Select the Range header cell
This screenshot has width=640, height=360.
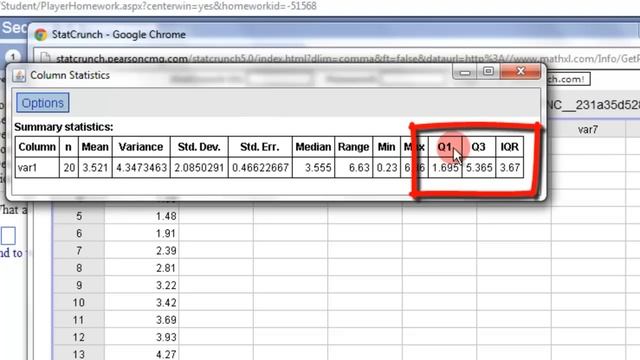(x=353, y=147)
